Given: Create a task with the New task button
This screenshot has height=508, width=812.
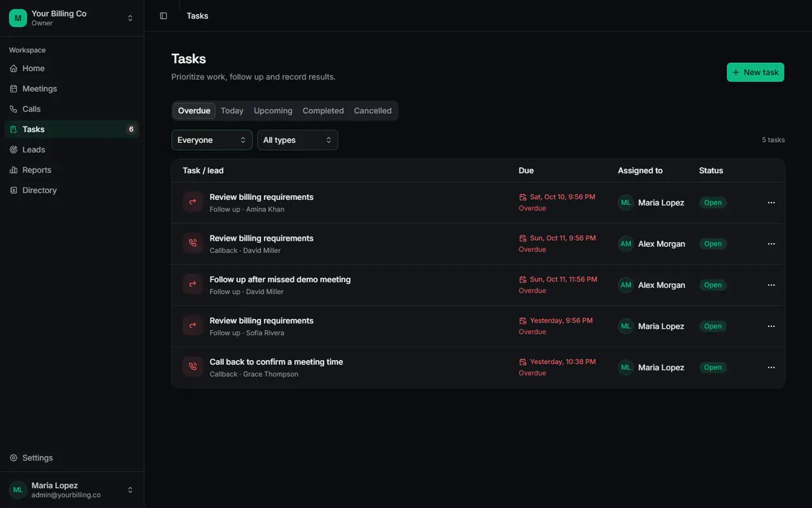Looking at the screenshot, I should click(x=756, y=72).
